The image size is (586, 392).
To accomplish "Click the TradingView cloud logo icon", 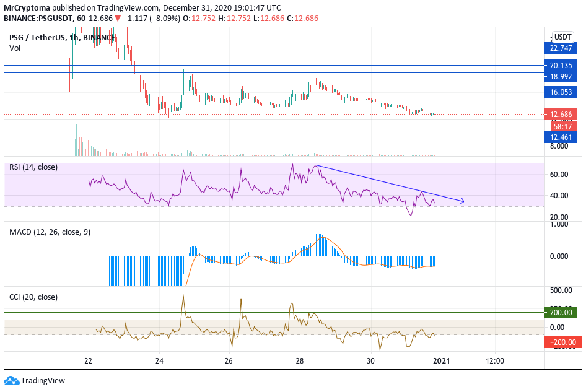I will pyautogui.click(x=11, y=381).
